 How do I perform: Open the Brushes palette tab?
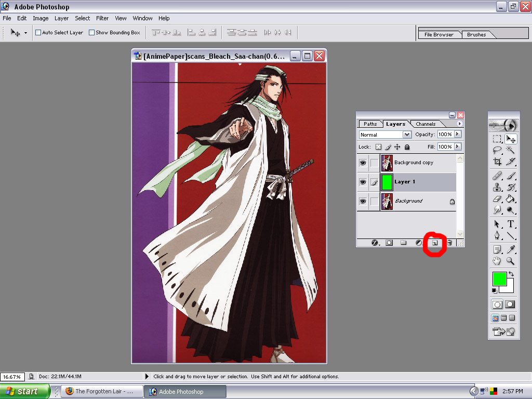point(476,35)
